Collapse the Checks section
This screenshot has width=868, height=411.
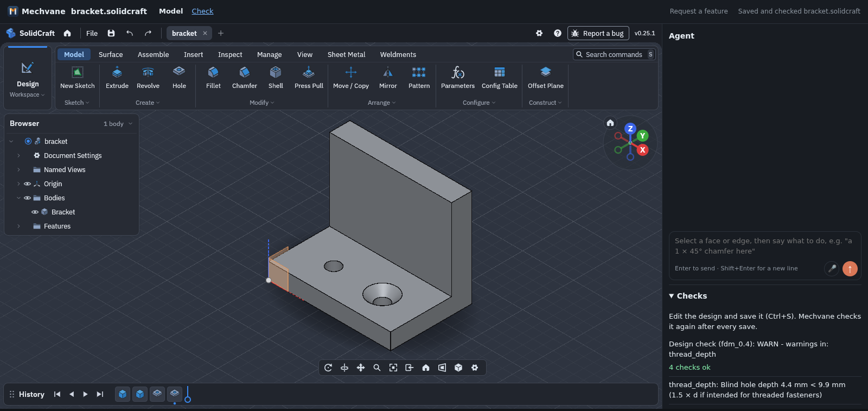688,296
